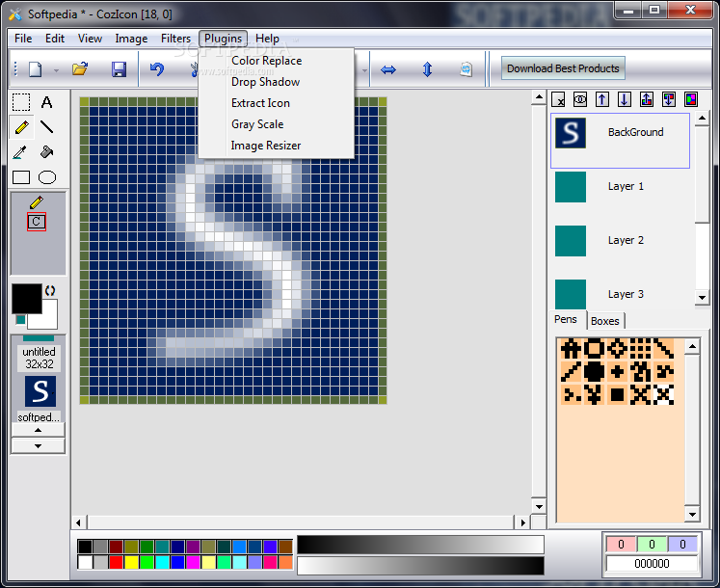Click the multicolor layer icon in layers toolbar
Screen dimensions: 720x588
[x=691, y=99]
